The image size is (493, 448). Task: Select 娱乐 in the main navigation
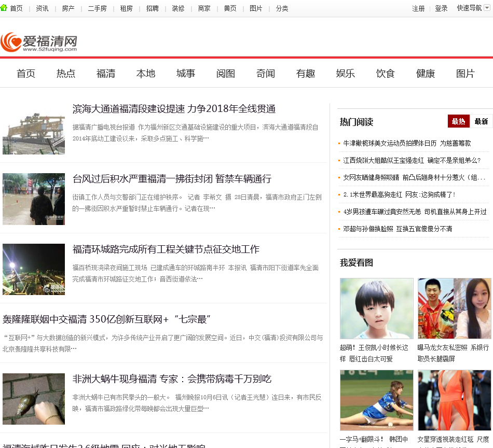(x=345, y=74)
